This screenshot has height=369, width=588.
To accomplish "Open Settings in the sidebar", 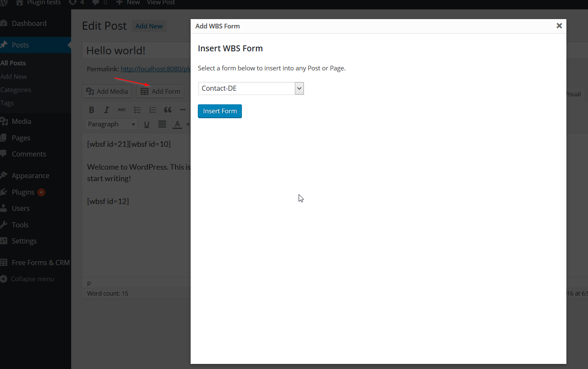I will pos(24,241).
